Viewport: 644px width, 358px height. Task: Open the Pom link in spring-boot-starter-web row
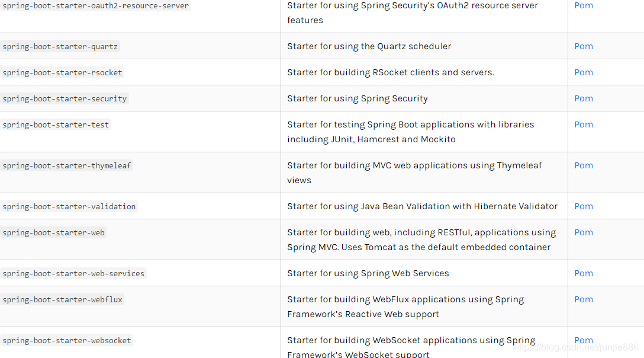[x=584, y=232]
